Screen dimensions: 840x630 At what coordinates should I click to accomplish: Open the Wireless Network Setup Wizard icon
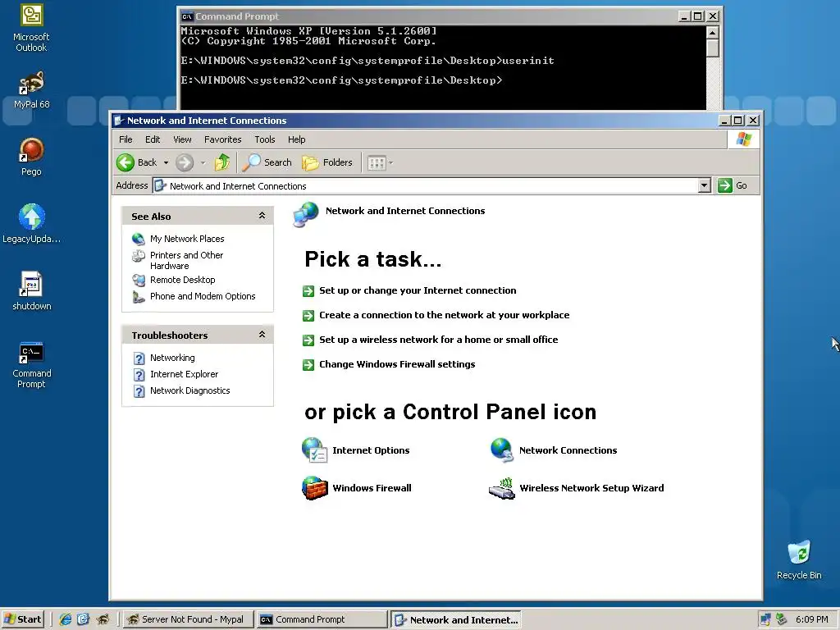coord(502,488)
